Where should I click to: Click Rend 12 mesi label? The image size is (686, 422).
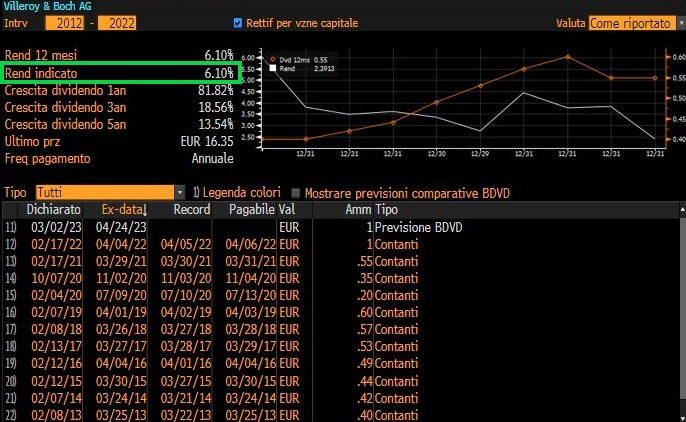point(41,56)
